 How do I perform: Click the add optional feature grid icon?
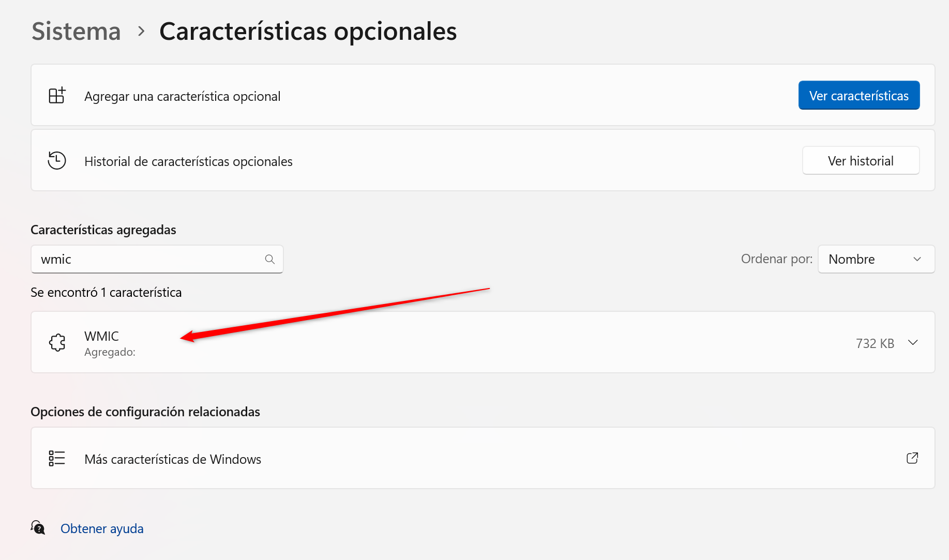click(57, 96)
